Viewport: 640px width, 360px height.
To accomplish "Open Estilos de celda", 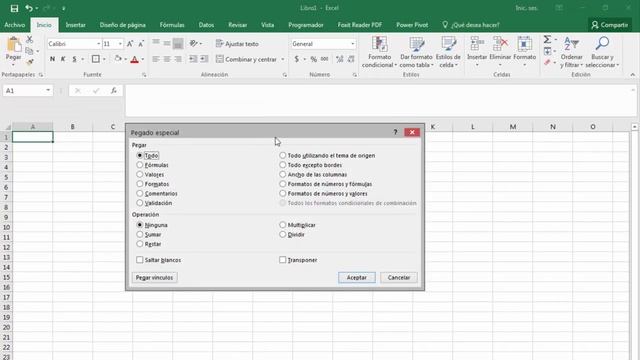I will click(448, 52).
